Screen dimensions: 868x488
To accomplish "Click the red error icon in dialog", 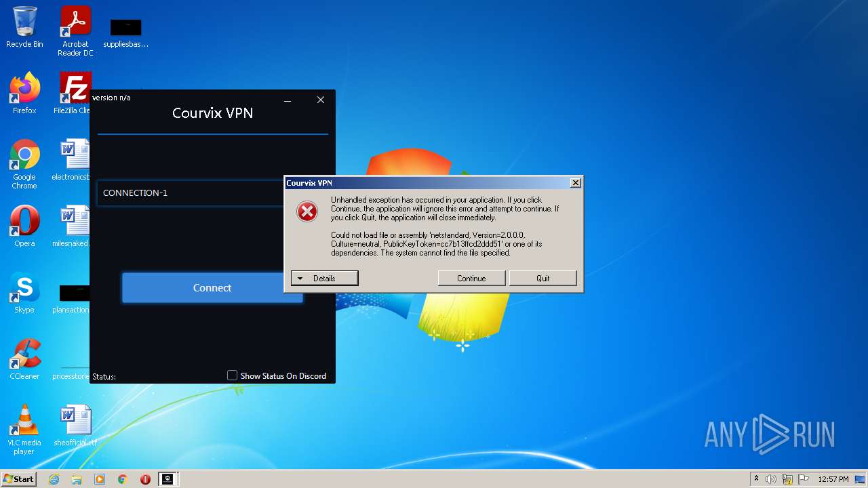I will pos(307,212).
